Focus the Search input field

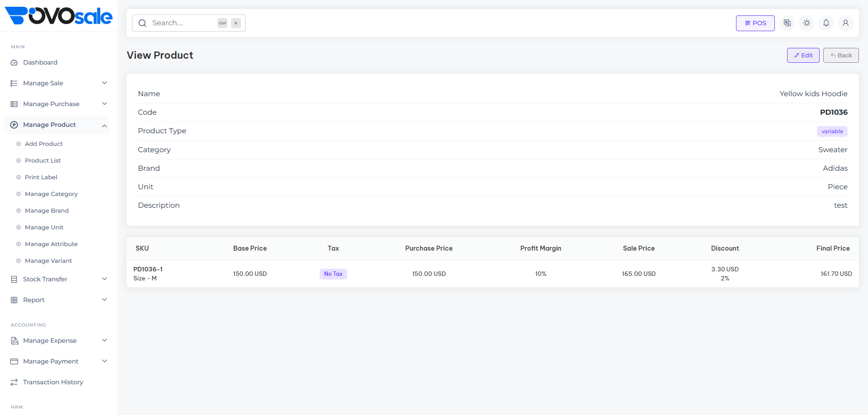[189, 23]
